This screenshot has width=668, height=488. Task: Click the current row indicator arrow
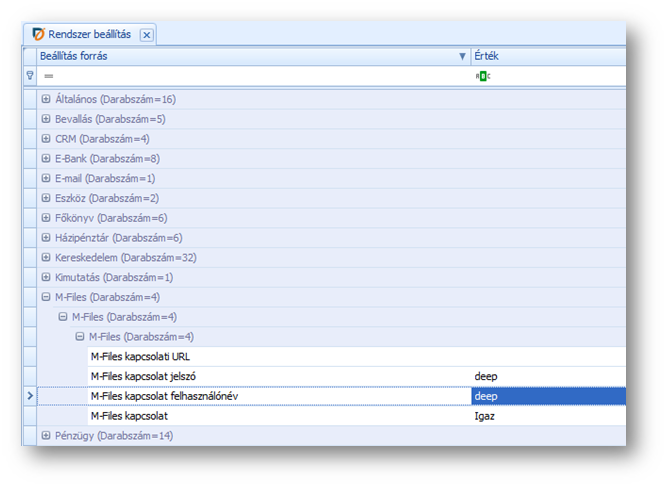(29, 396)
